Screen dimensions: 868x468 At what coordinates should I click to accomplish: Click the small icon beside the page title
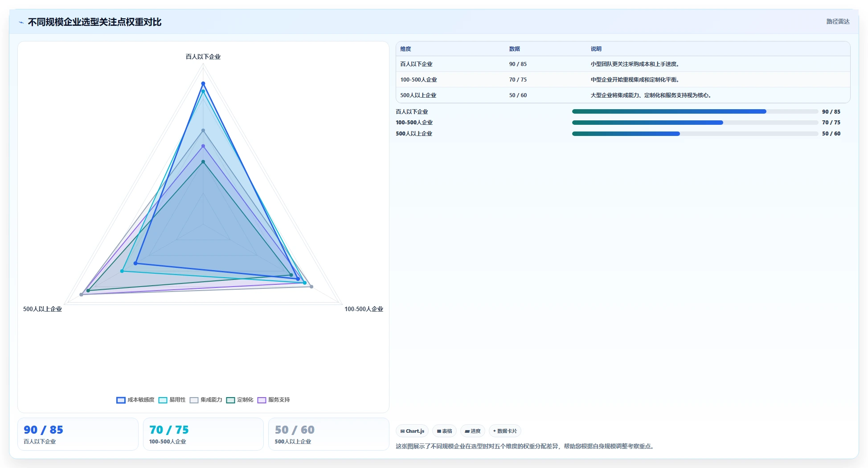coord(21,22)
